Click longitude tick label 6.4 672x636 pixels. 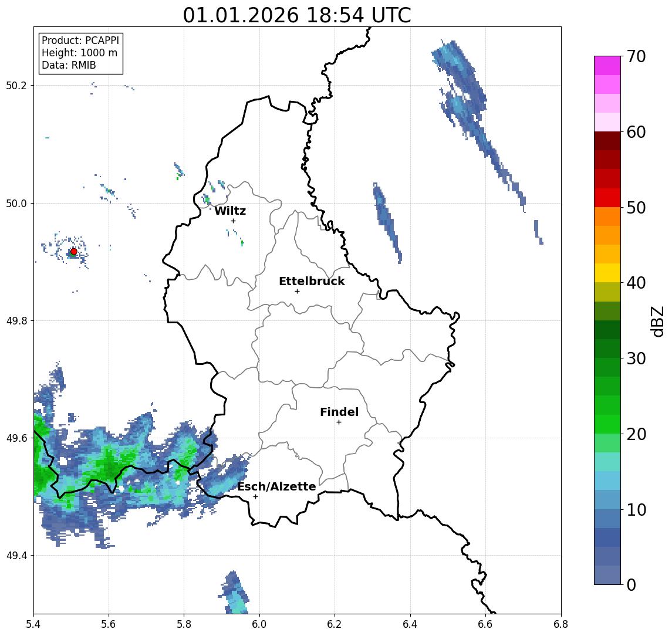click(x=410, y=624)
